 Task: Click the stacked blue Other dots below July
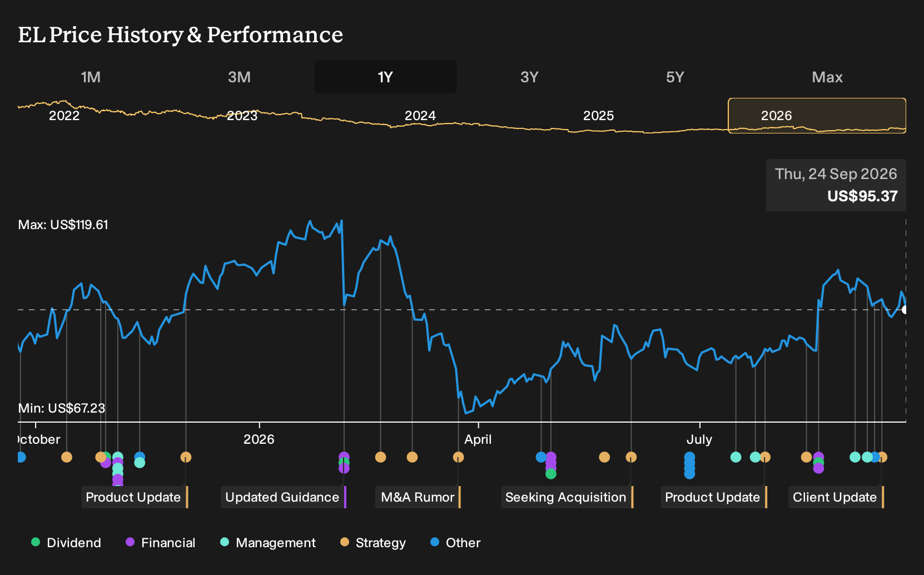(689, 465)
